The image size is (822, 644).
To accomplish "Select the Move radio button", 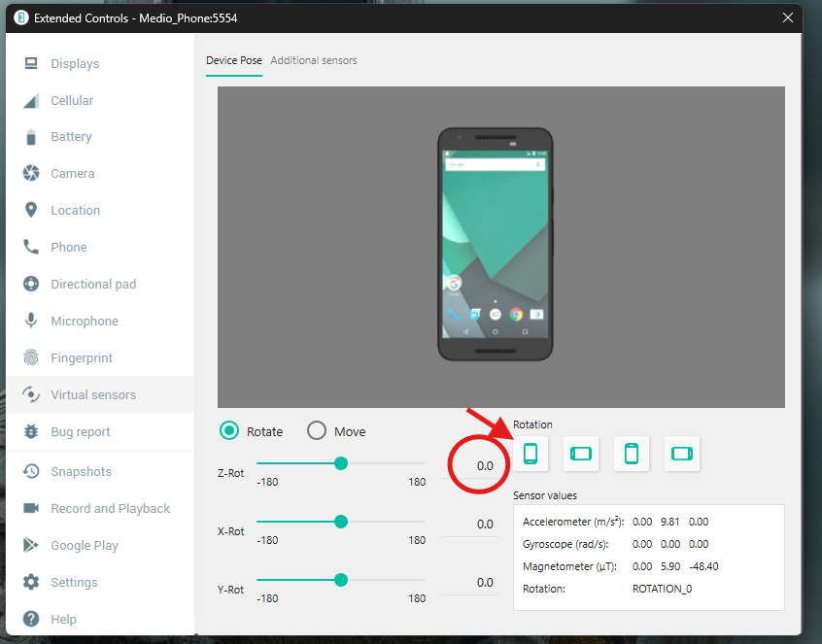I will coord(317,431).
